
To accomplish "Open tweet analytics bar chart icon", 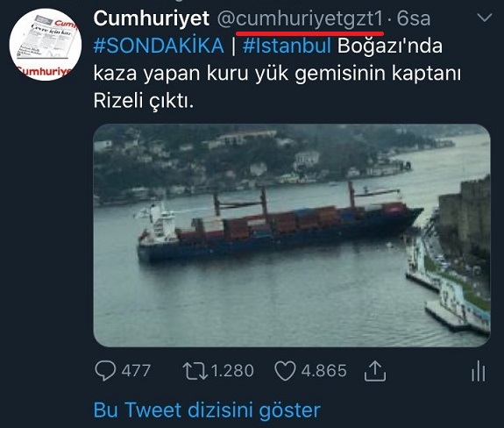I will [479, 371].
